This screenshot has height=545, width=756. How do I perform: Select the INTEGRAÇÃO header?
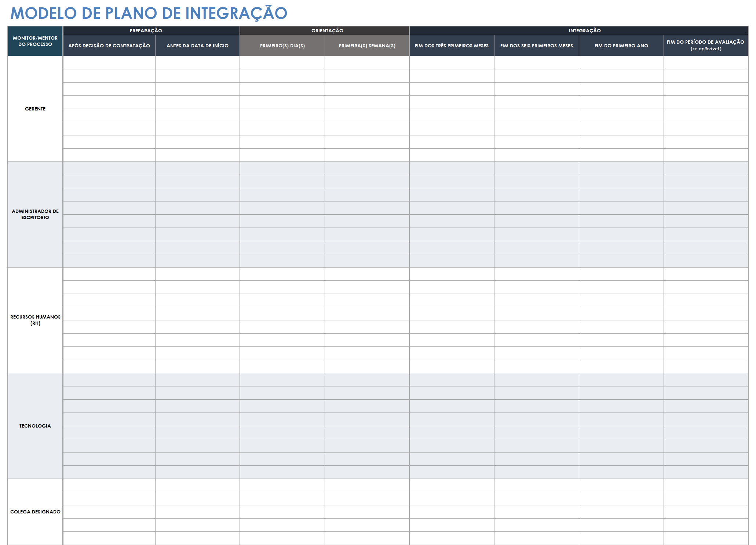click(x=579, y=30)
